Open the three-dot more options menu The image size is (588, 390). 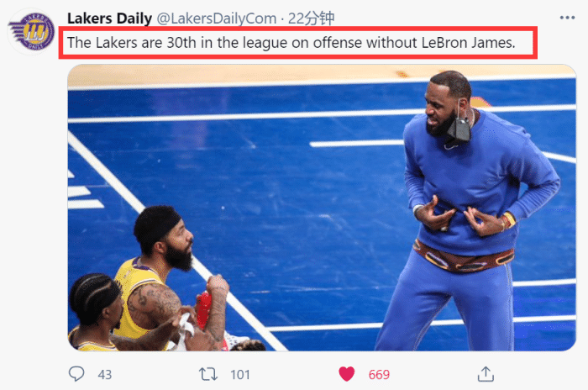tap(567, 18)
